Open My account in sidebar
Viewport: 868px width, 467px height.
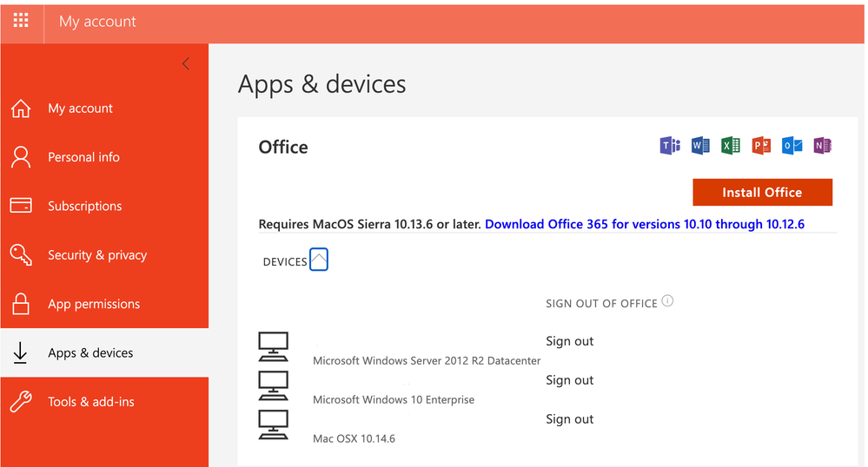click(80, 109)
